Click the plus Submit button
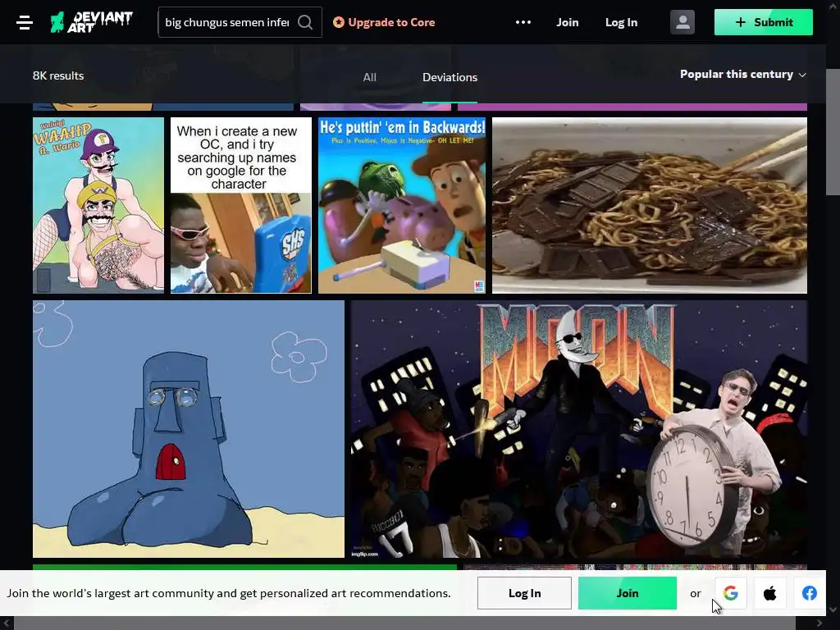This screenshot has width=840, height=630. point(764,22)
